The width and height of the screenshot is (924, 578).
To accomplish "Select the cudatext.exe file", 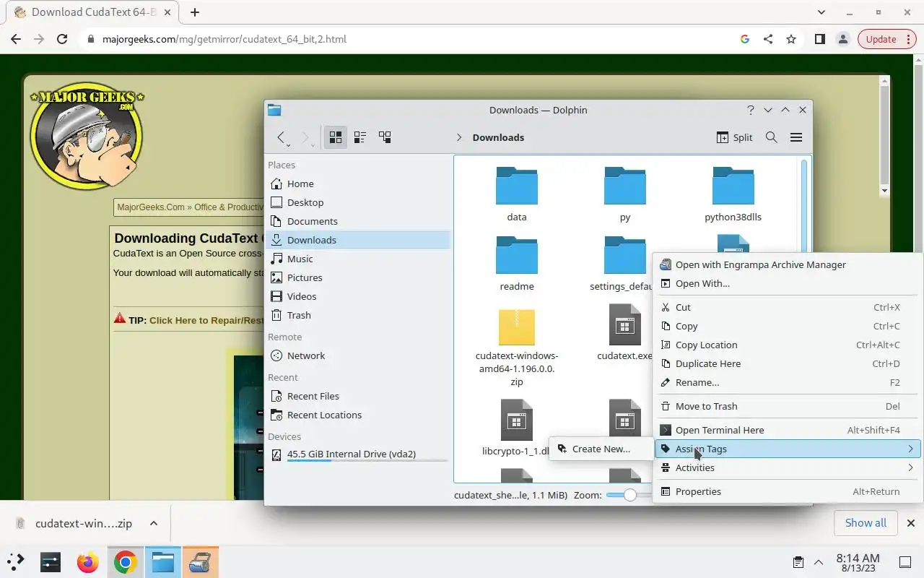I will [x=625, y=332].
